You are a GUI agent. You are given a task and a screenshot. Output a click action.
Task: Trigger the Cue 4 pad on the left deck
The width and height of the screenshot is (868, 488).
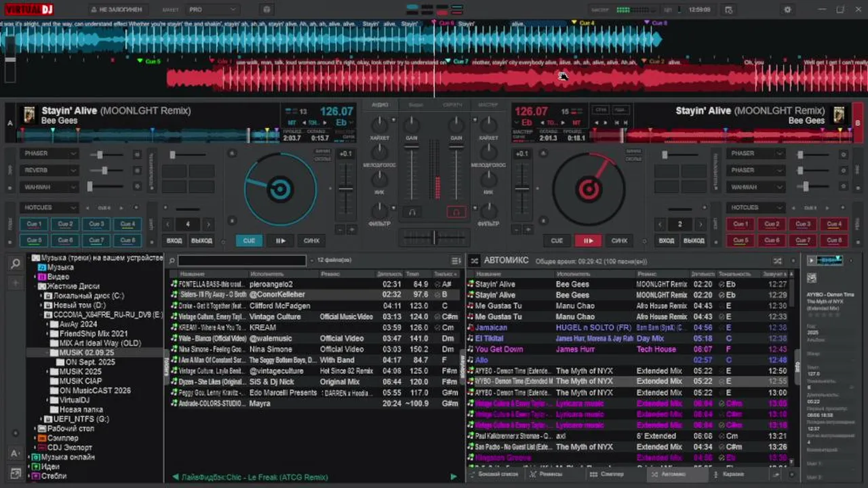point(128,224)
